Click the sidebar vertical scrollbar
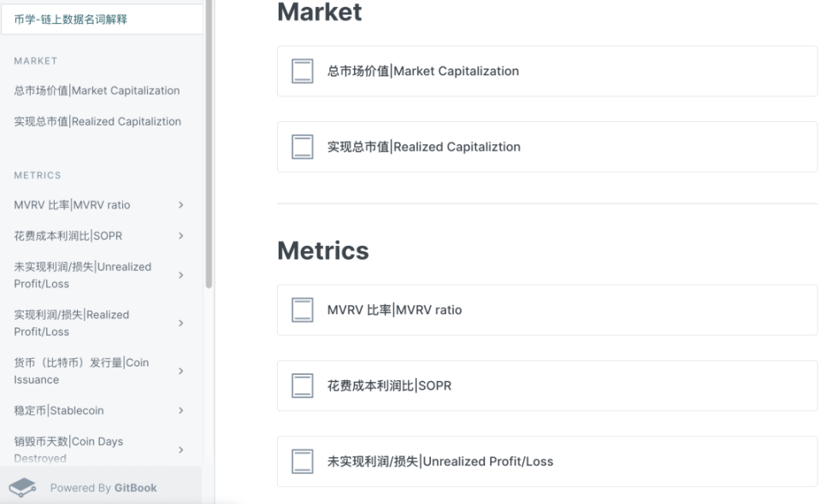Image resolution: width=831 pixels, height=504 pixels. click(x=209, y=143)
